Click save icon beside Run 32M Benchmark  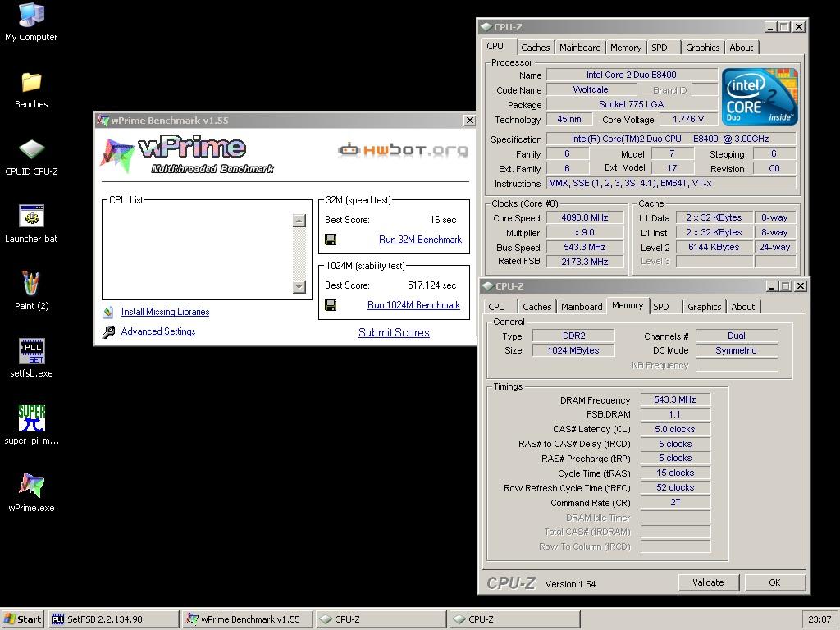[x=331, y=240]
